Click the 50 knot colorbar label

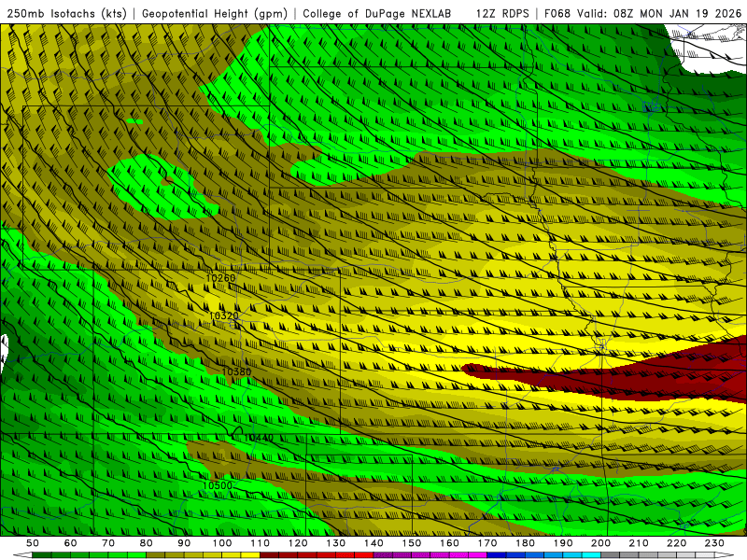click(33, 543)
